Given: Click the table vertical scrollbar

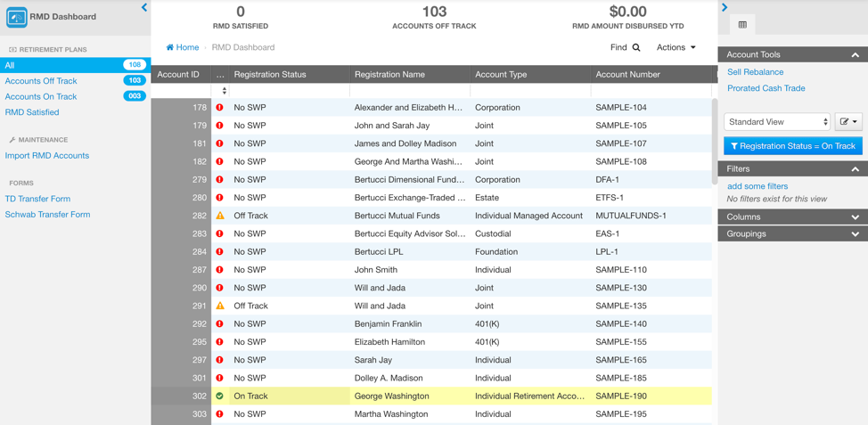Looking at the screenshot, I should [x=715, y=141].
